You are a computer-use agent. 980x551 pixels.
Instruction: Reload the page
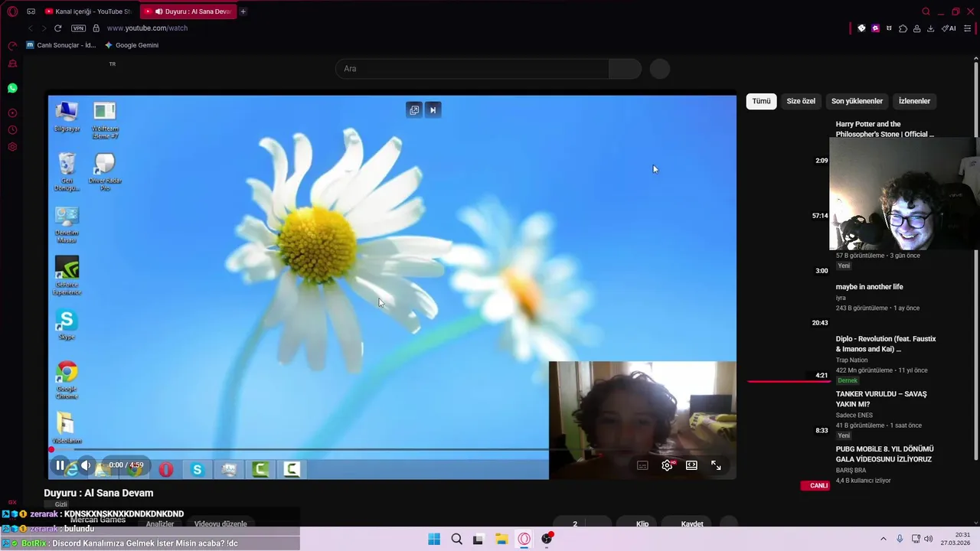pos(57,28)
